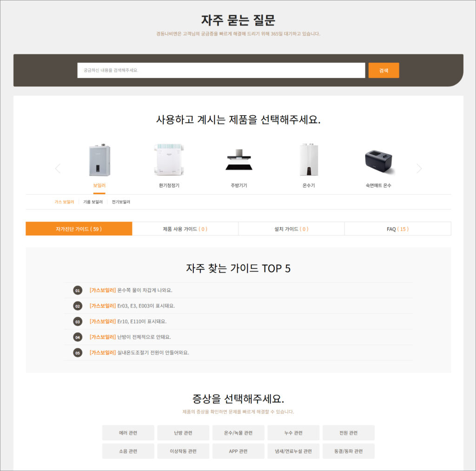Select the 전기보일러 sub-category
The image size is (476, 471).
pyautogui.click(x=121, y=202)
